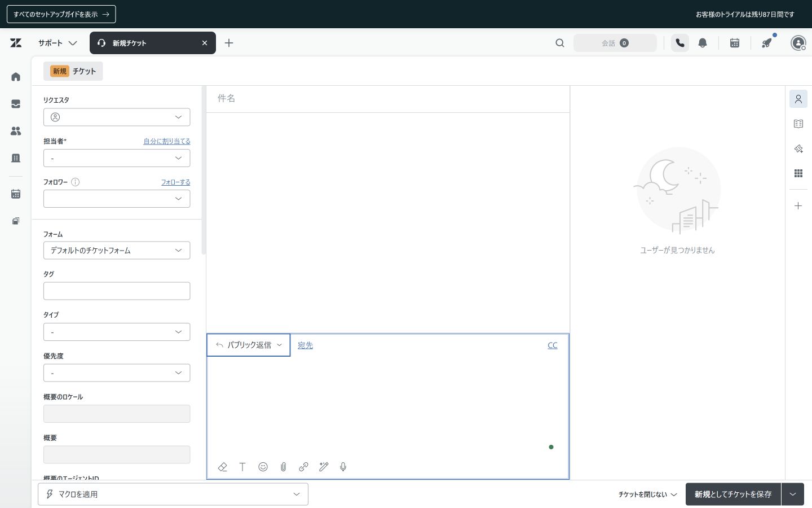Click the attach file paperclip icon

[x=283, y=467]
